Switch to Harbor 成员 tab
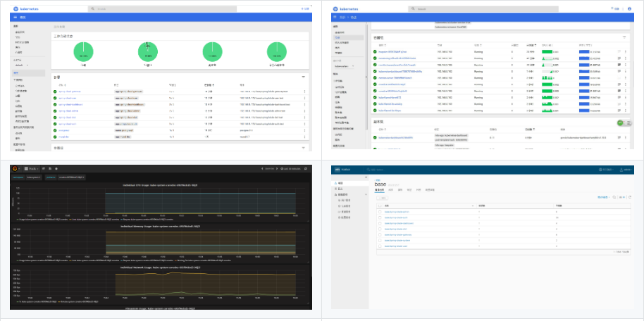 390,190
